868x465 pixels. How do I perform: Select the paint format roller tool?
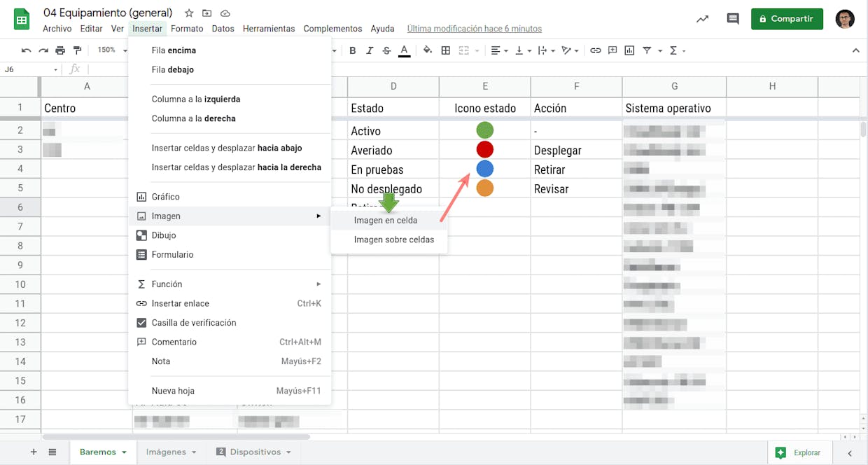coord(77,50)
